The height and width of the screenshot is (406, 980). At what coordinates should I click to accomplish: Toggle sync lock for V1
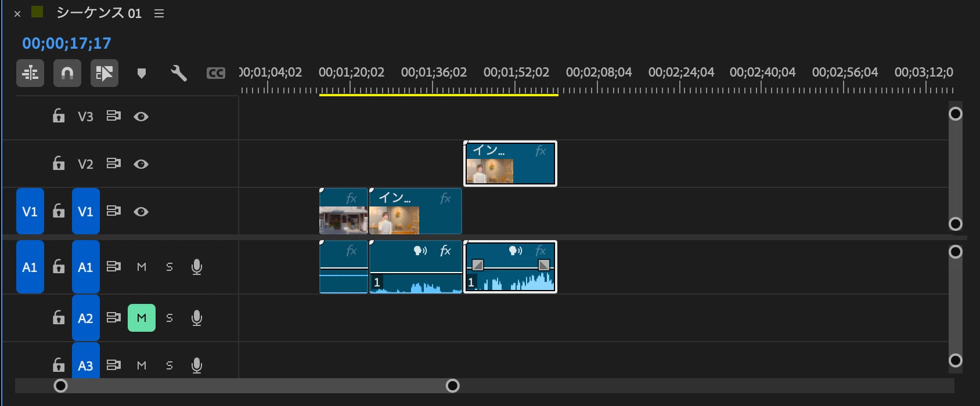pyautogui.click(x=114, y=211)
